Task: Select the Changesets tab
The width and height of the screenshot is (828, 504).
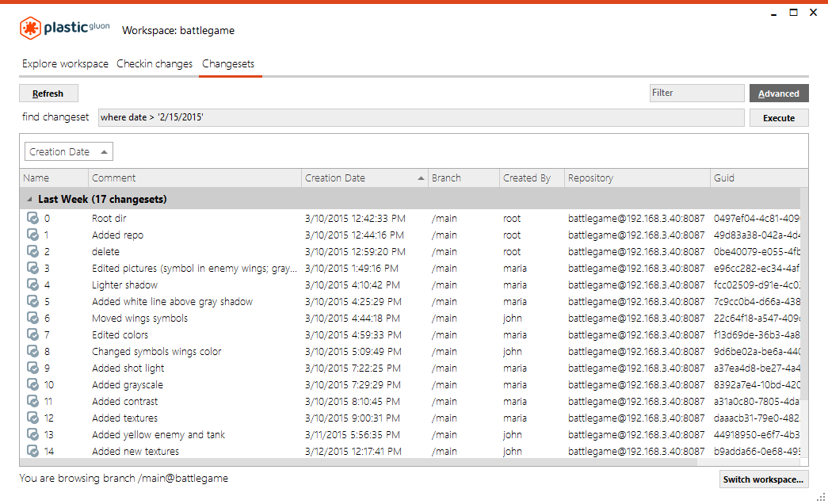Action: click(x=228, y=63)
